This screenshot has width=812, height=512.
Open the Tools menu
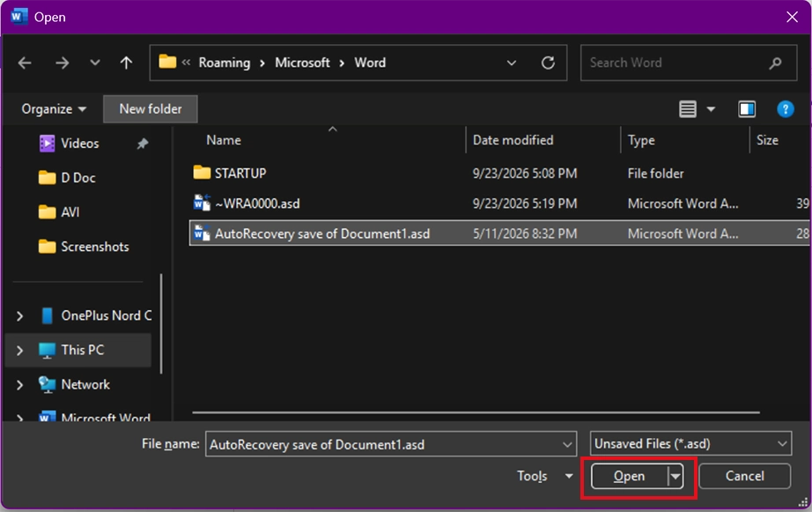[x=545, y=476]
